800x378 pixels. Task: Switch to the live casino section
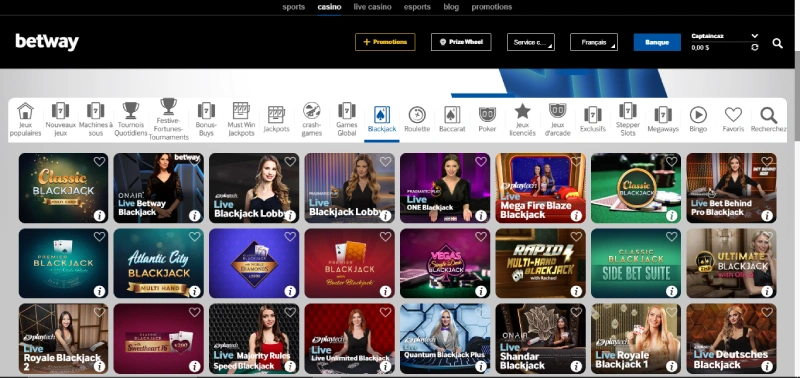tap(372, 7)
